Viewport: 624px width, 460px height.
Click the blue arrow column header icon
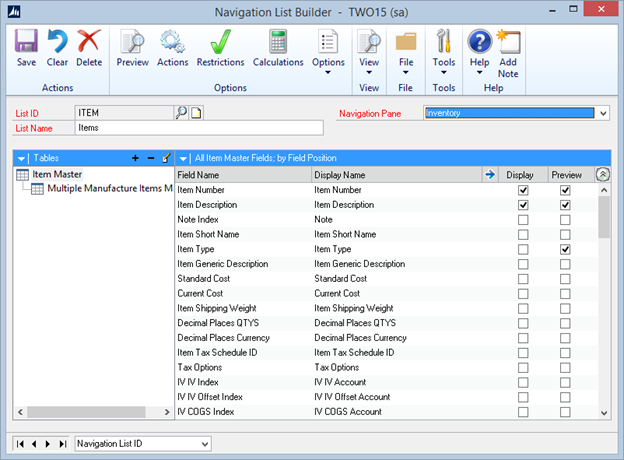490,175
